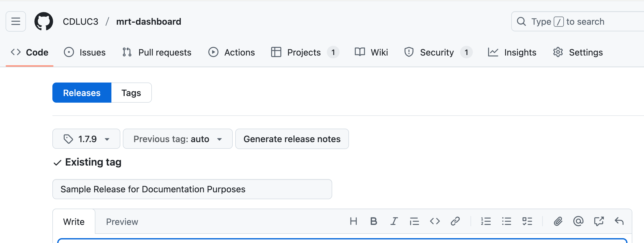
Task: Open the Actions tab
Action: click(x=231, y=52)
